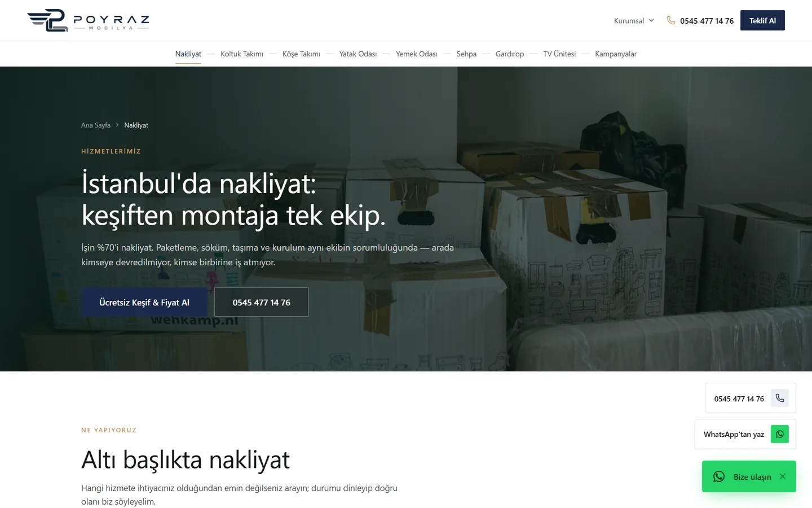Click the Nakliyat breadcrumb item
This screenshot has height=508, width=812.
pos(136,125)
